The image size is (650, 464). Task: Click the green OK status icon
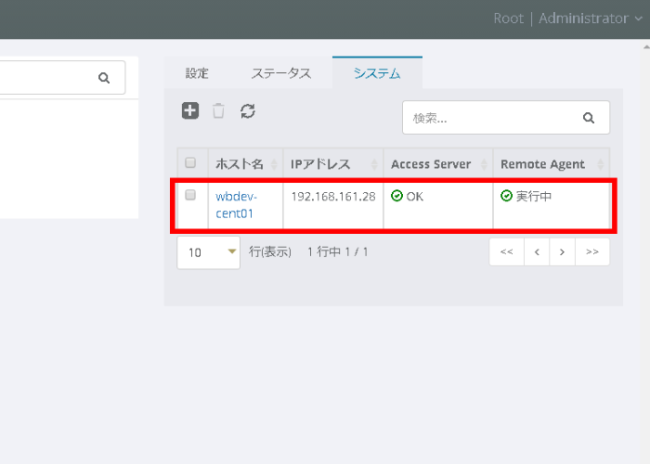[397, 196]
